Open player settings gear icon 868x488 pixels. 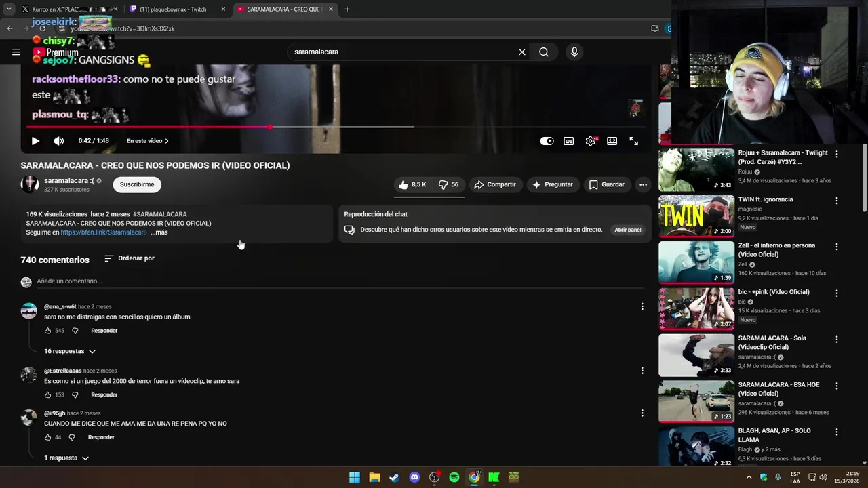pos(591,141)
